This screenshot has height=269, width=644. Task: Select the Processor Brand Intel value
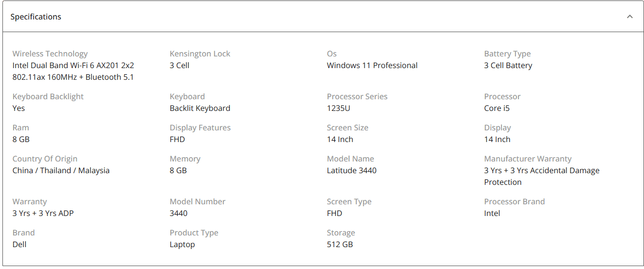point(492,213)
